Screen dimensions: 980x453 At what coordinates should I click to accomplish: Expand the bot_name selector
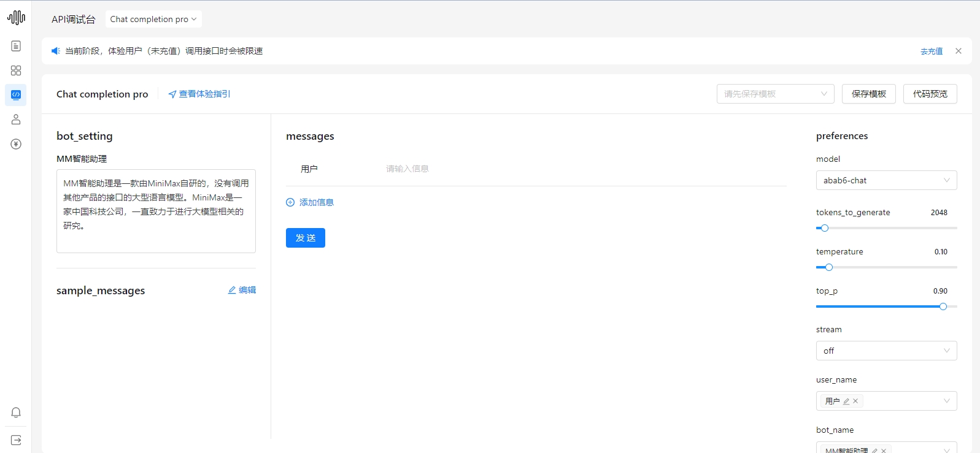pos(887,447)
